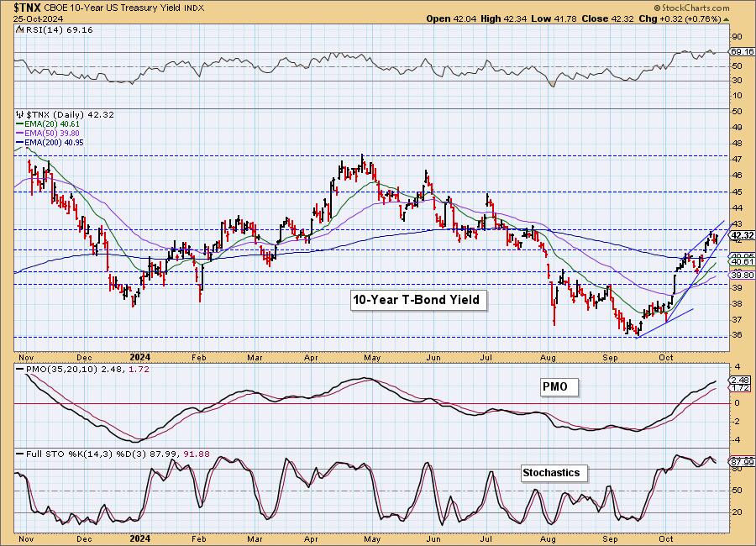The height and width of the screenshot is (546, 756).
Task: Click the 90 level on the RSI axis
Action: (x=737, y=37)
